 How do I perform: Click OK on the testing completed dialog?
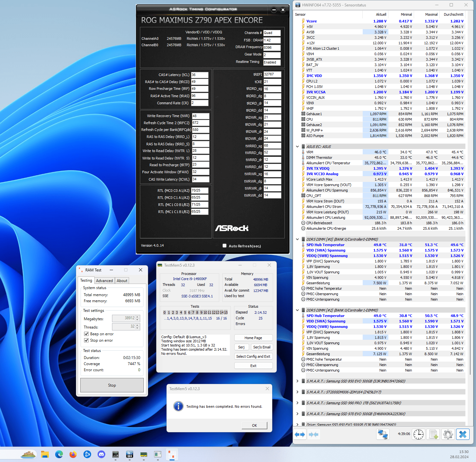click(254, 425)
